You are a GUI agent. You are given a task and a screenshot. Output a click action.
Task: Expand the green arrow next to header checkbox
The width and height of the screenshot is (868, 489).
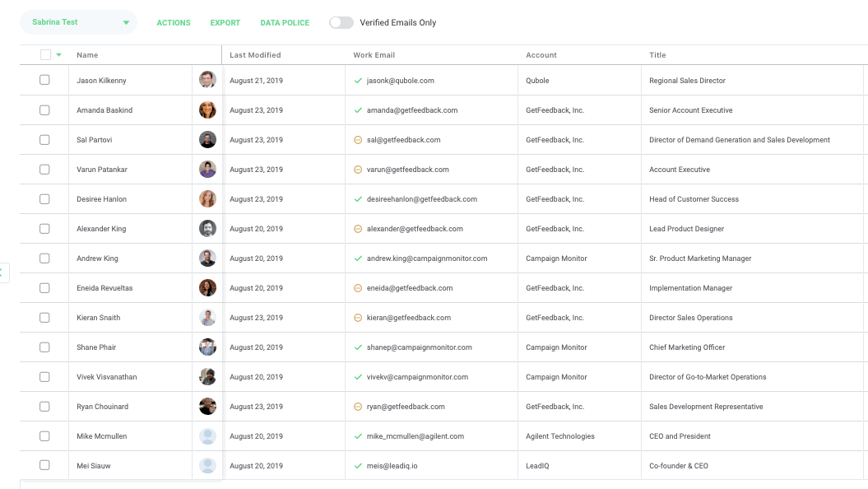(59, 55)
